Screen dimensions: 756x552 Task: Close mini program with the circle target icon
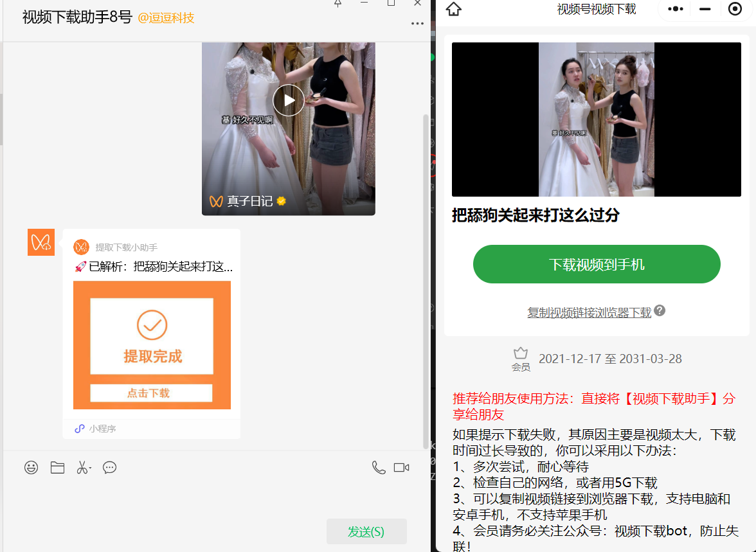pos(735,9)
